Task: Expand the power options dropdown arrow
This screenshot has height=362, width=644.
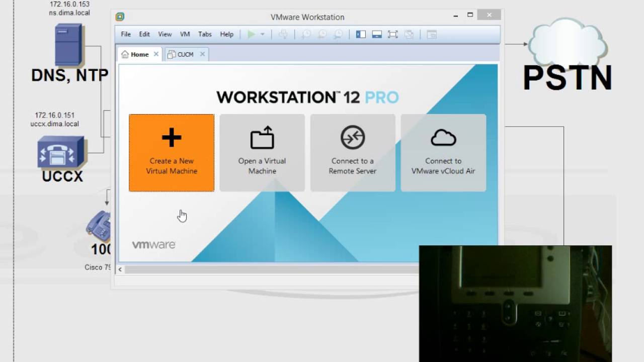Action: coord(262,34)
